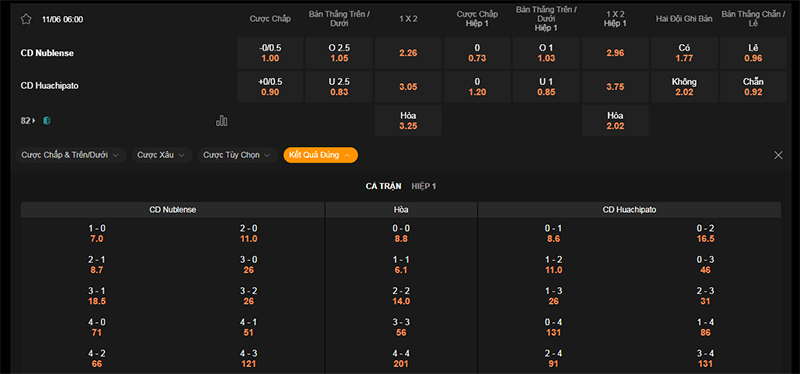
Task: Select draw score 4 - 4 at 201
Action: pyautogui.click(x=401, y=359)
